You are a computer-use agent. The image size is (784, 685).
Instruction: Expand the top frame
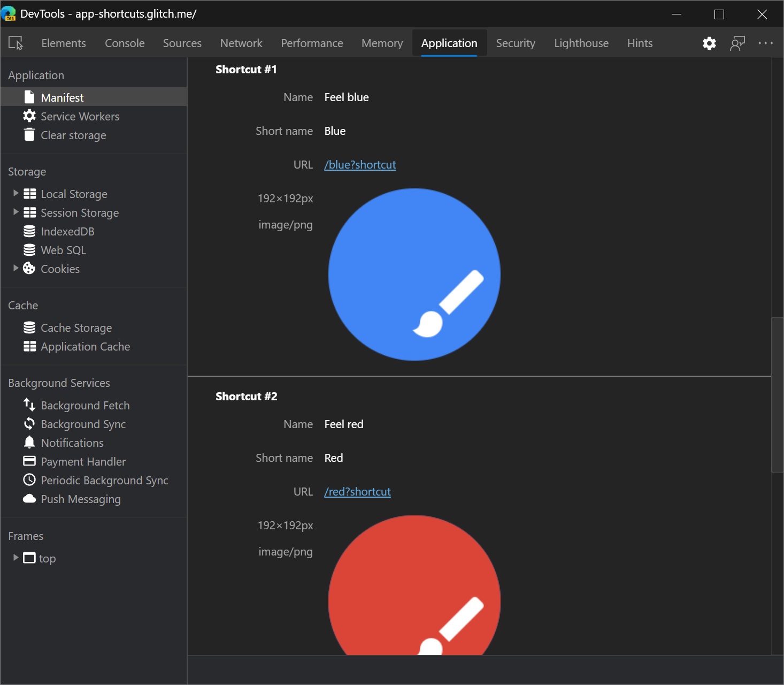coord(16,558)
